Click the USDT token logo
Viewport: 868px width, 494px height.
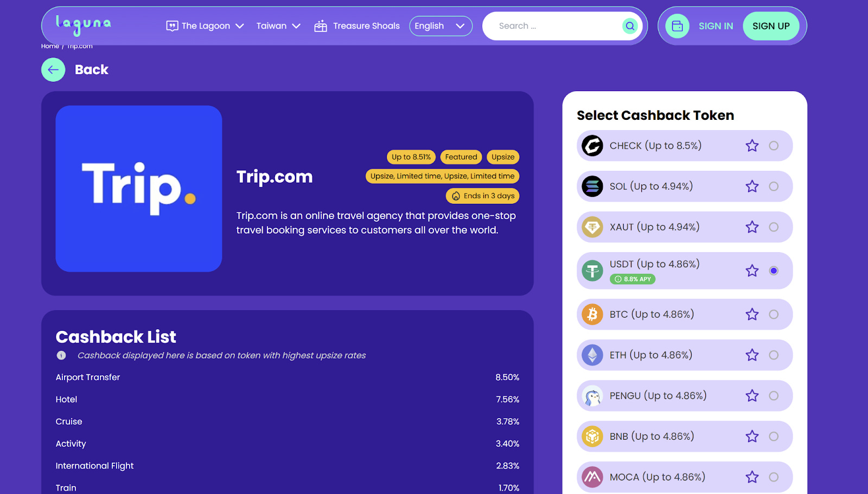592,271
